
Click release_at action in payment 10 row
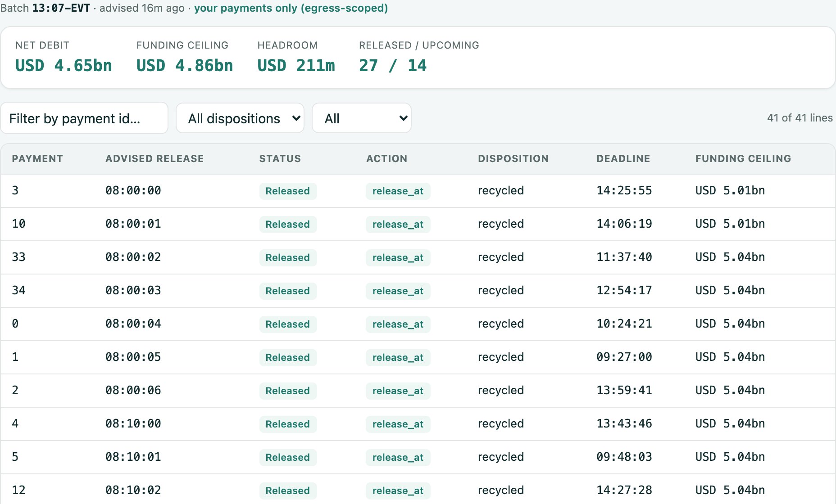coord(398,224)
